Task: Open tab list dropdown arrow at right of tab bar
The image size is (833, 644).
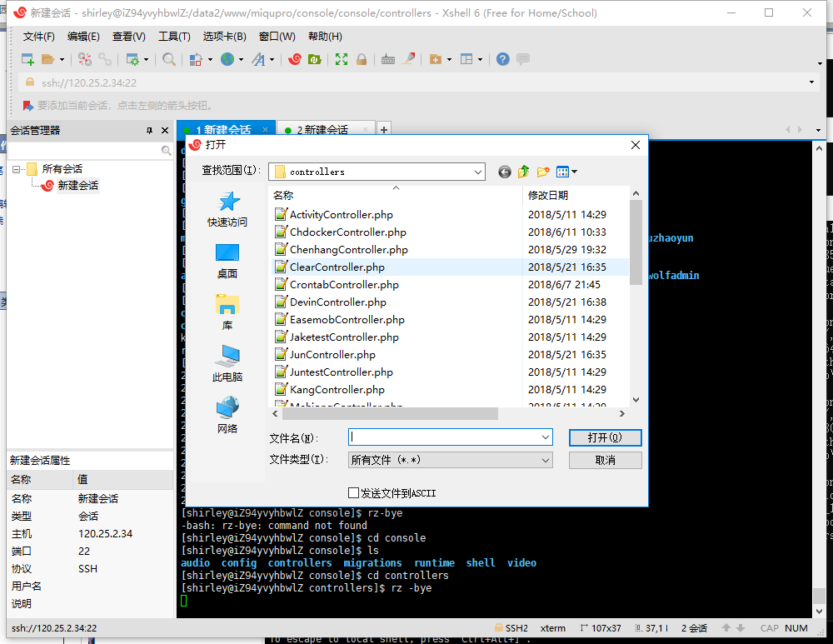Action: pos(818,130)
